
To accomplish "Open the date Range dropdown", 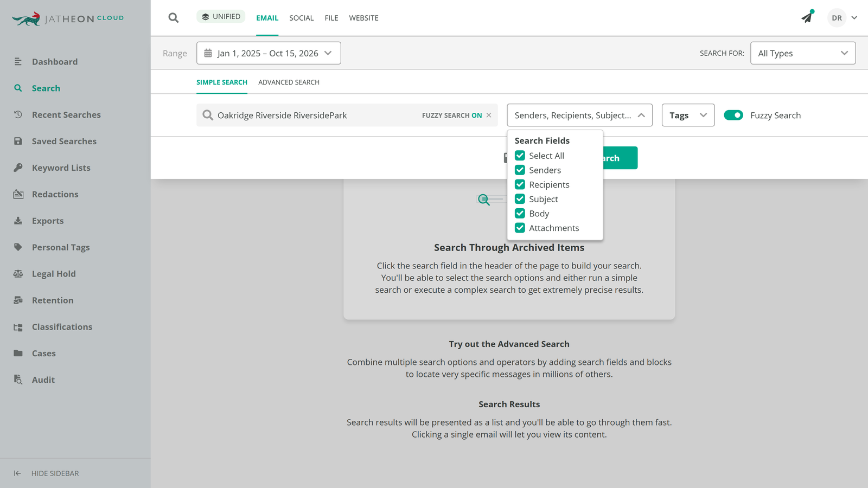I will [269, 53].
